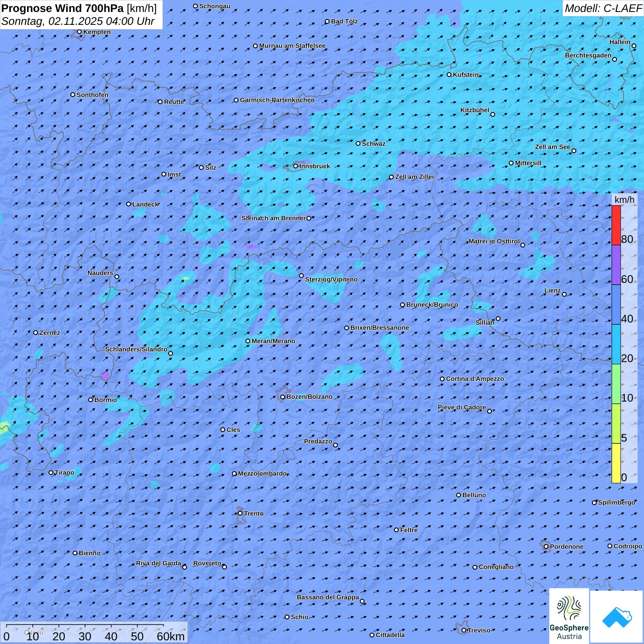Click the 'Hallein' label
Image resolution: width=644 pixels, height=644 pixels.
[x=620, y=42]
